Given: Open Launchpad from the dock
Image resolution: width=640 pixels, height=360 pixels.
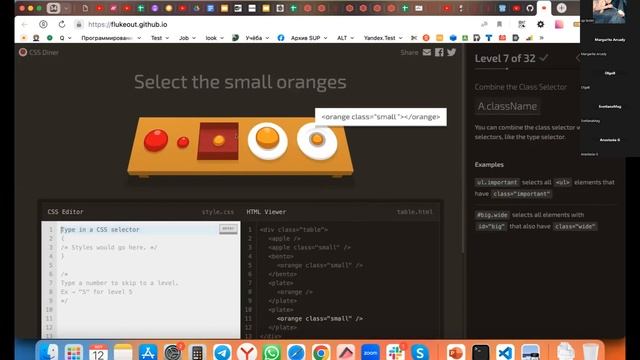Looking at the screenshot, I should tap(73, 352).
